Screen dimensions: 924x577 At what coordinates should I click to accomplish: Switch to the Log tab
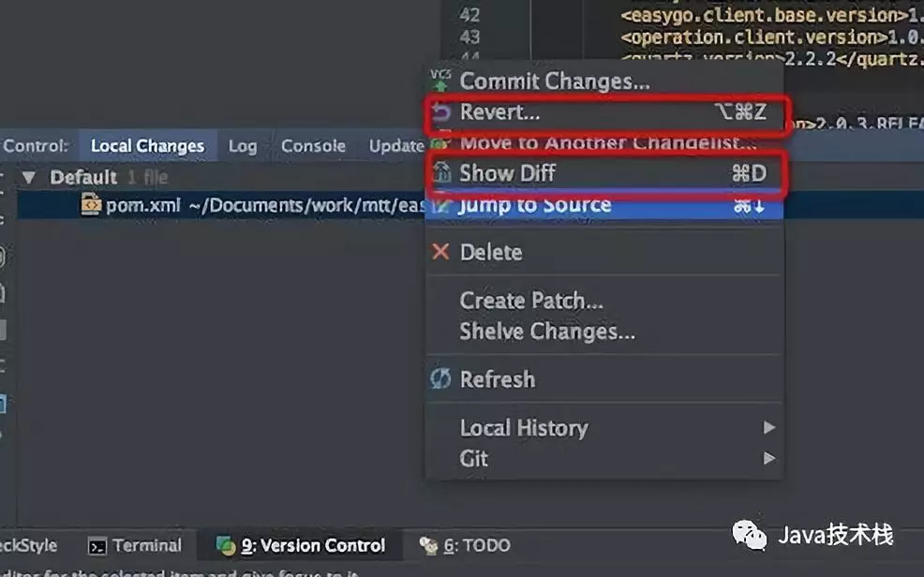point(242,146)
